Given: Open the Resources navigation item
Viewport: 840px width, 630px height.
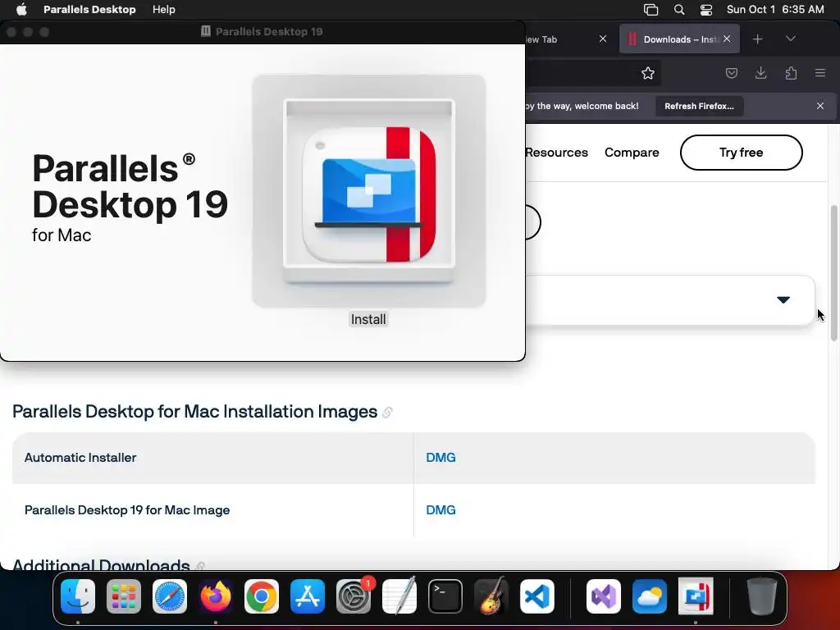Looking at the screenshot, I should [x=556, y=153].
